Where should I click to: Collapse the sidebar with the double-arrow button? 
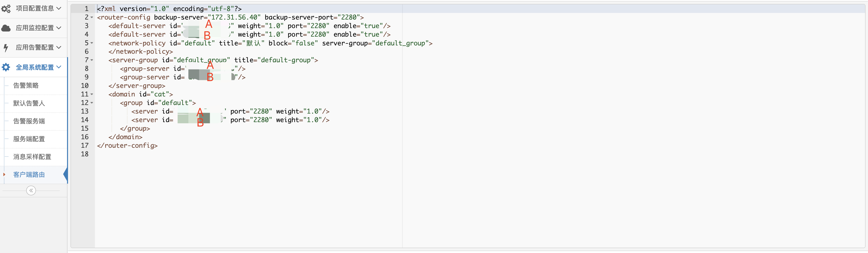tap(31, 191)
